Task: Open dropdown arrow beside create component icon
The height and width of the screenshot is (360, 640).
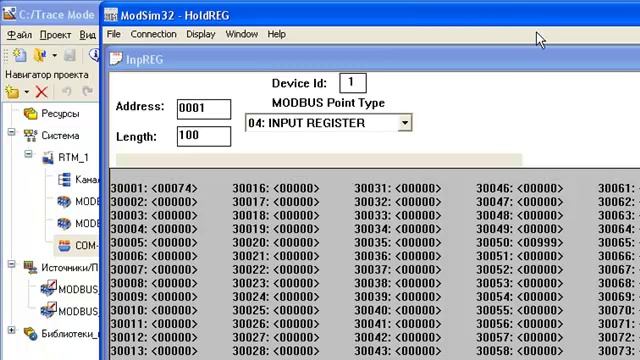Action: click(27, 92)
